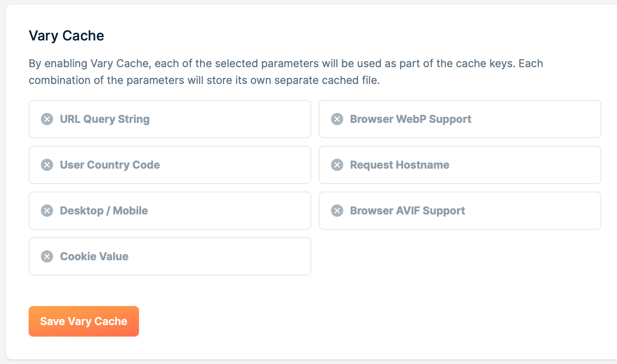The height and width of the screenshot is (364, 617).
Task: Click the X on Browser WebP Support
Action: 338,119
